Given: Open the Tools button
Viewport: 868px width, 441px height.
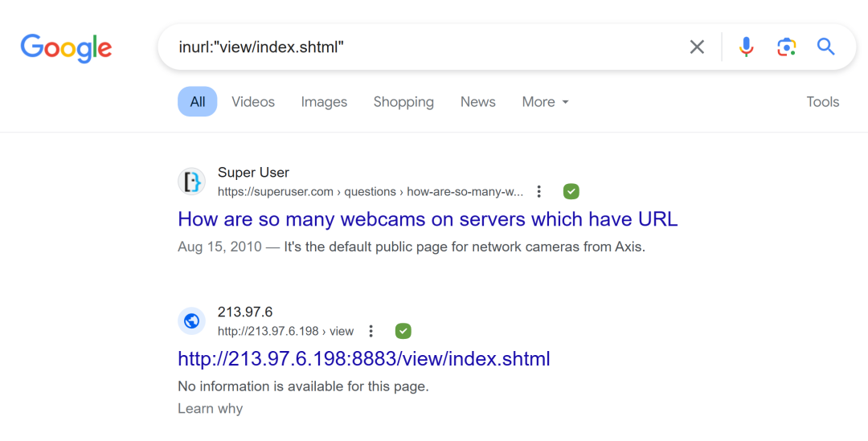Looking at the screenshot, I should (823, 102).
